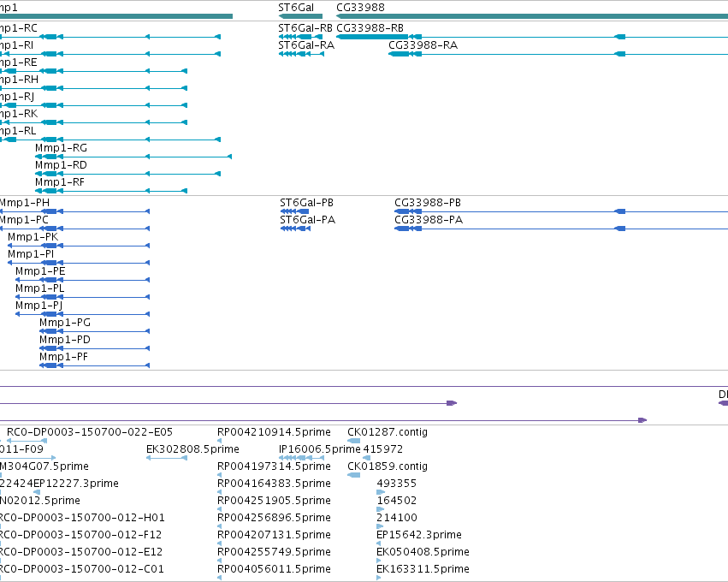
Task: Select the EP15642.3prime feature
Action: [x=378, y=543]
